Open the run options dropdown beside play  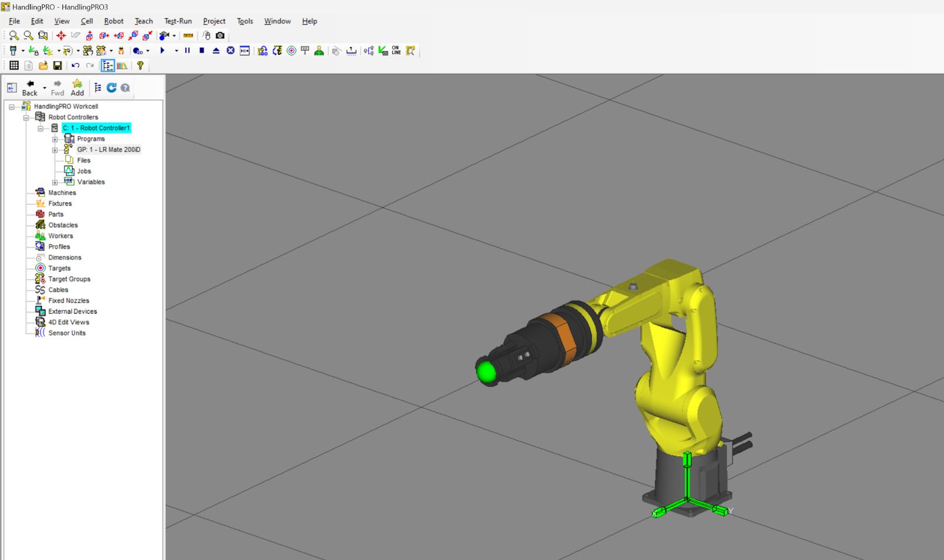176,51
